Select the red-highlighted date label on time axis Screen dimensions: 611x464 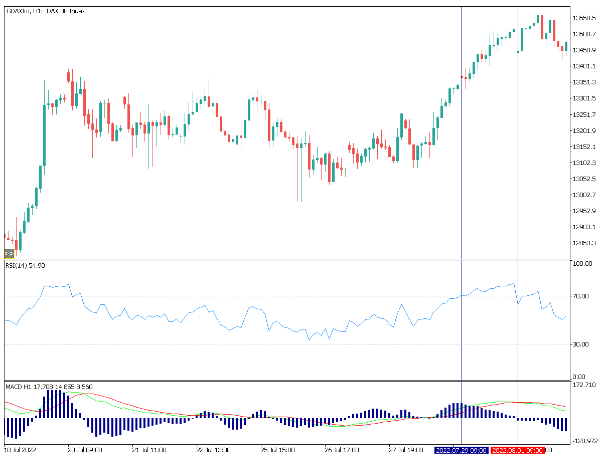[x=516, y=451]
